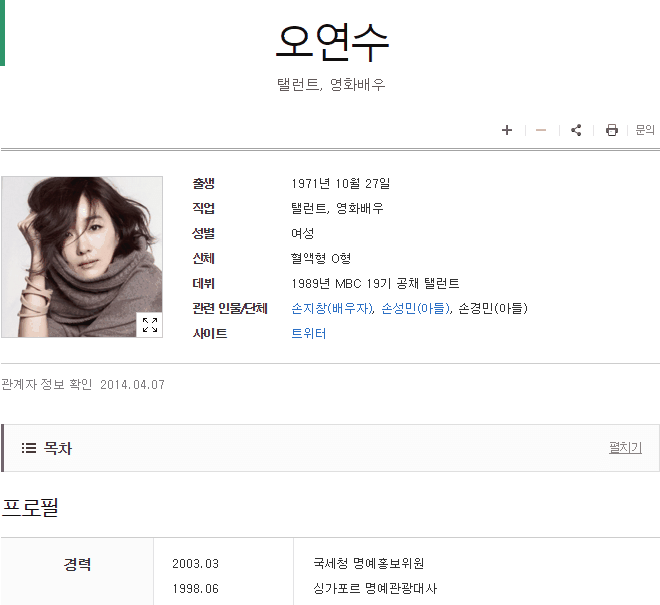Click the 경력 row header
660x605 pixels.
pyautogui.click(x=77, y=564)
